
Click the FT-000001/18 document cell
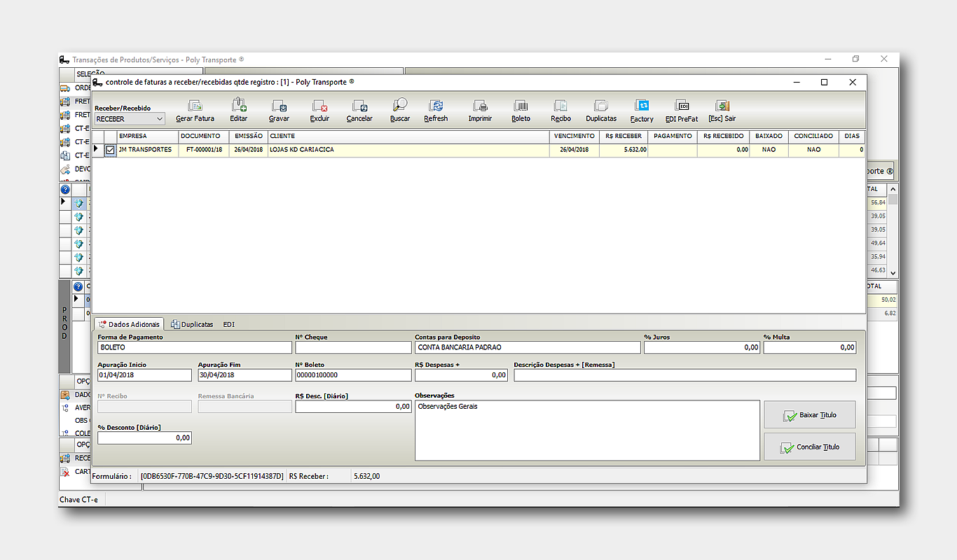pos(205,150)
